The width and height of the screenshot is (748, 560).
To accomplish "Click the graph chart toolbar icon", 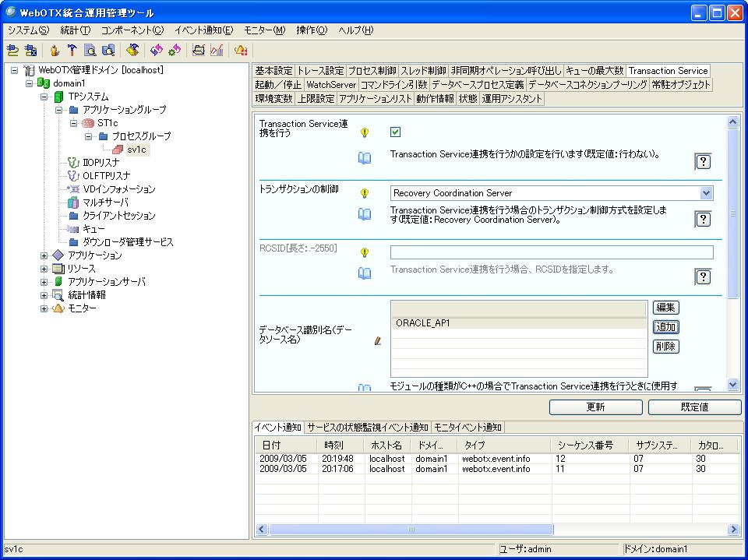I will (217, 51).
